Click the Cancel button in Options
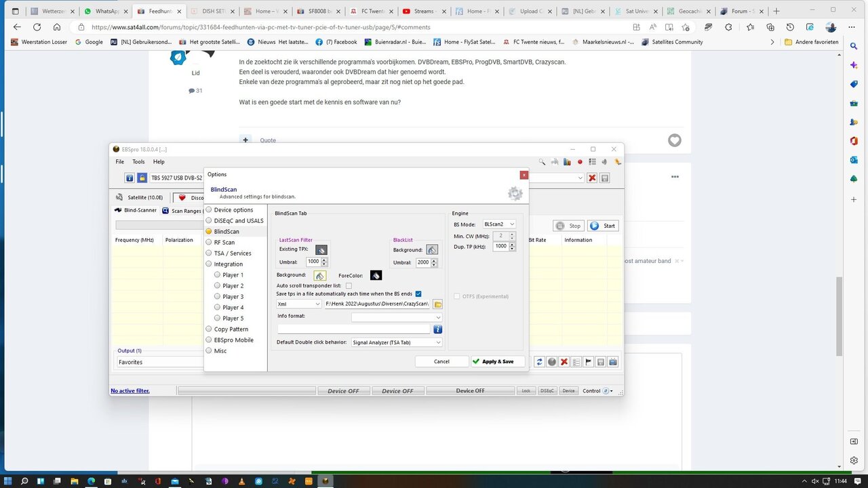 pyautogui.click(x=441, y=361)
